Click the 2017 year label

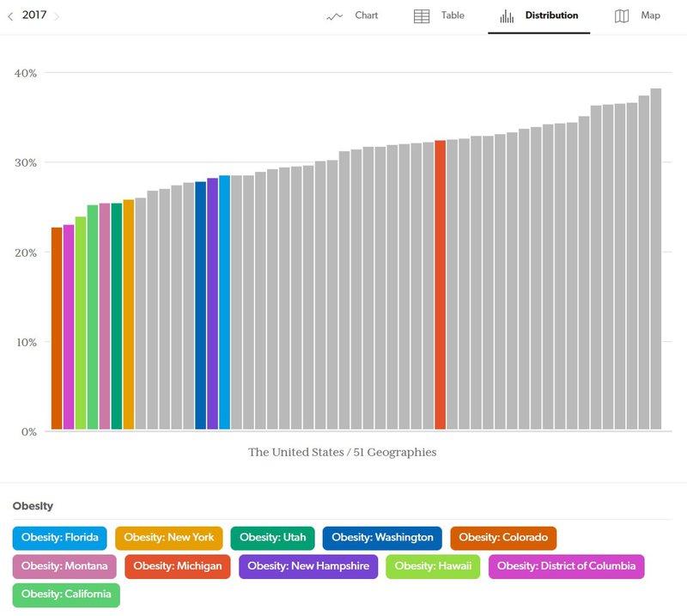[x=34, y=15]
